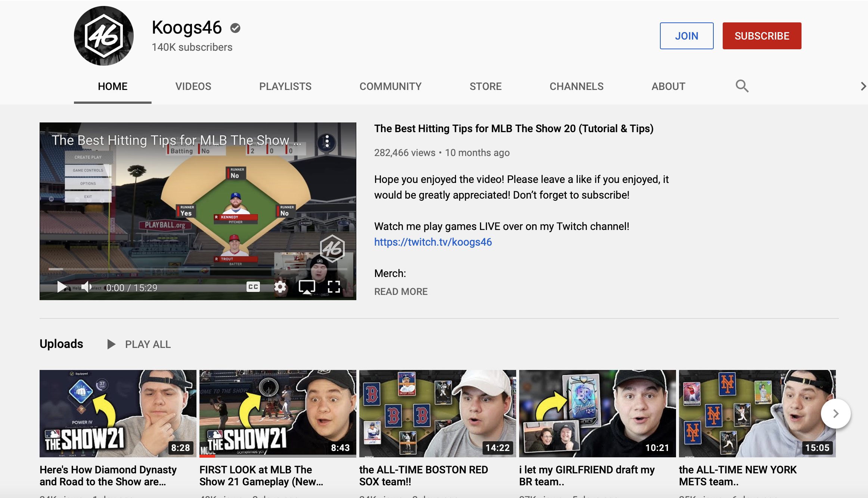Open 'the ALL-TIME NEW YORK METS team' title
Image resolution: width=868 pixels, height=498 pixels.
coord(738,476)
